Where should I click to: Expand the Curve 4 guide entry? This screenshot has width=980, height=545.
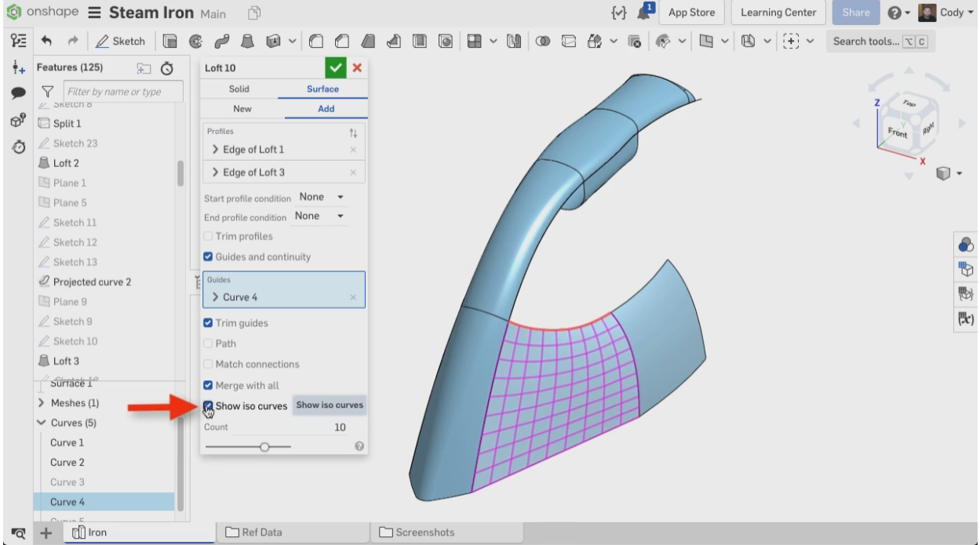tap(216, 298)
